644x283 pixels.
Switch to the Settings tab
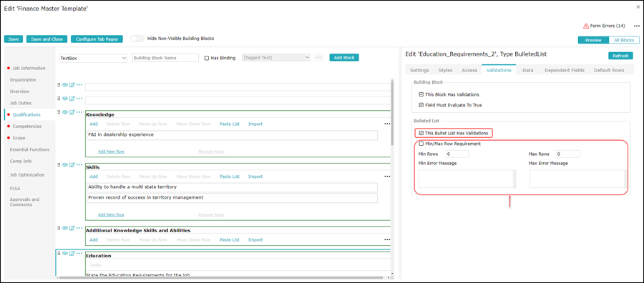pyautogui.click(x=419, y=70)
